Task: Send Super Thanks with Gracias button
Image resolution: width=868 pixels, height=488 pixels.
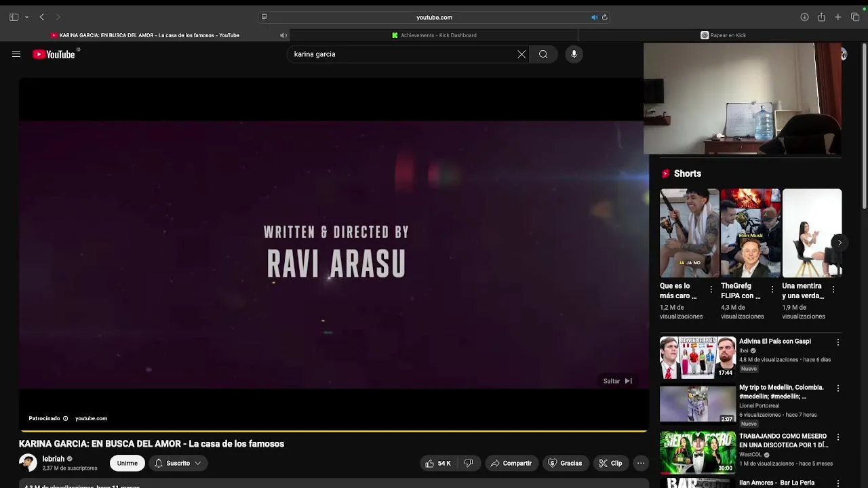Action: 565,464
